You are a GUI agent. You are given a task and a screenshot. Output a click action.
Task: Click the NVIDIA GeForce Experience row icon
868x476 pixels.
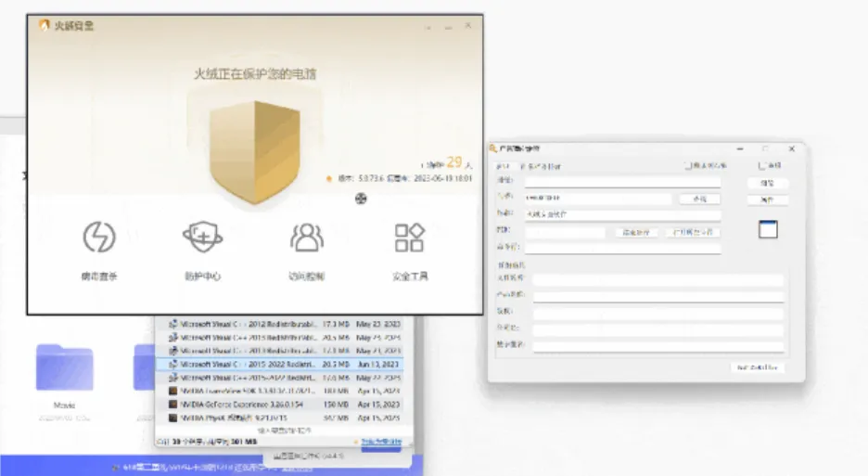[x=172, y=405]
